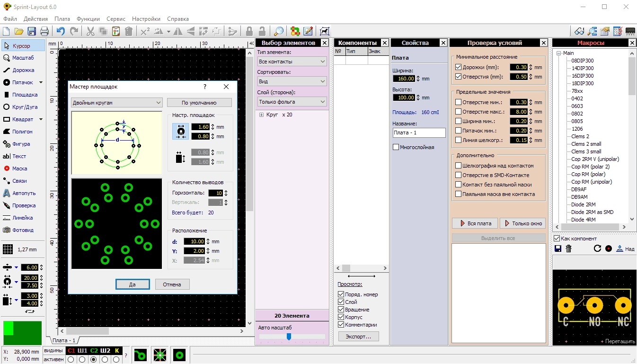Toggle the Дорожки (mm) checkbox
This screenshot has width=637, height=364.
[458, 67]
